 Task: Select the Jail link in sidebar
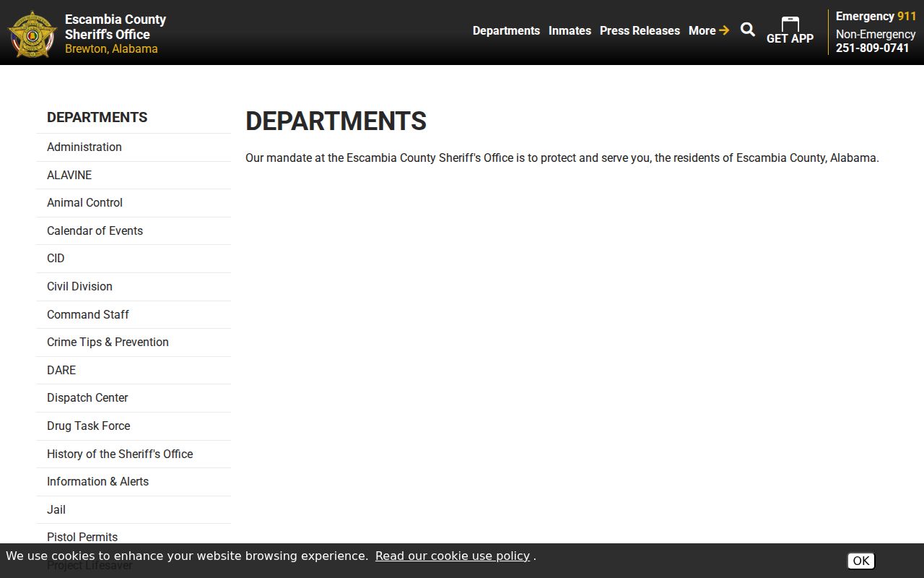(x=134, y=510)
